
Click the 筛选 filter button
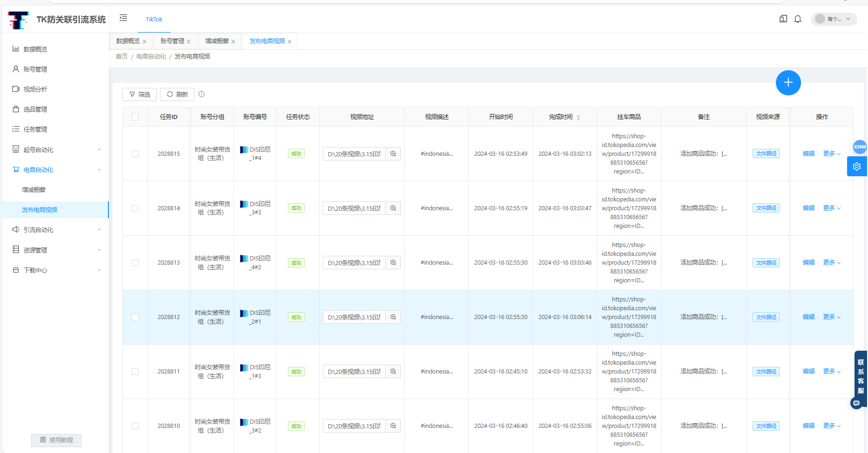tap(140, 94)
